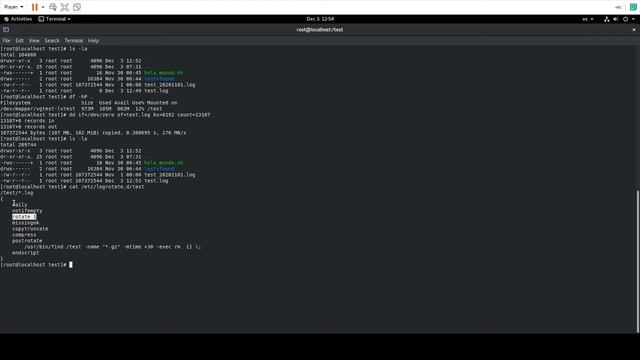Click the 'missingok' config line

pos(25,223)
